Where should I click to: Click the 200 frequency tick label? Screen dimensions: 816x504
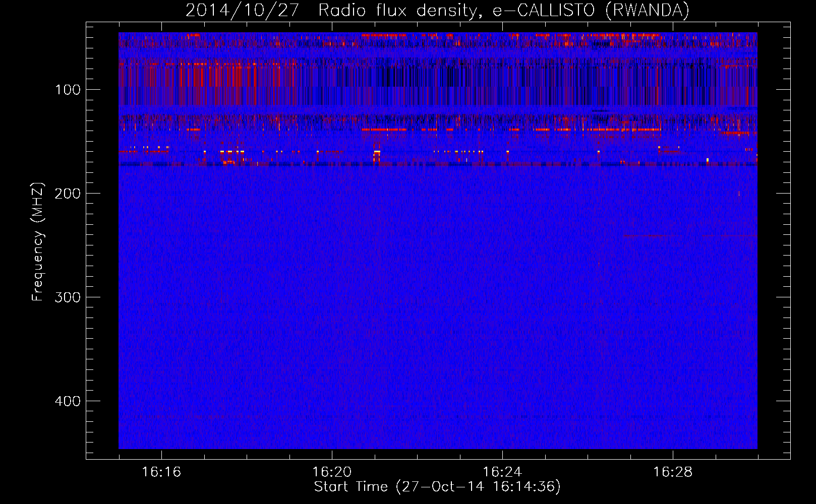[68, 194]
